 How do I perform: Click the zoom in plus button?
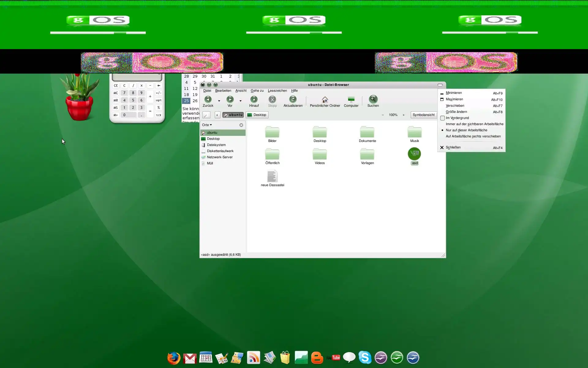point(404,115)
